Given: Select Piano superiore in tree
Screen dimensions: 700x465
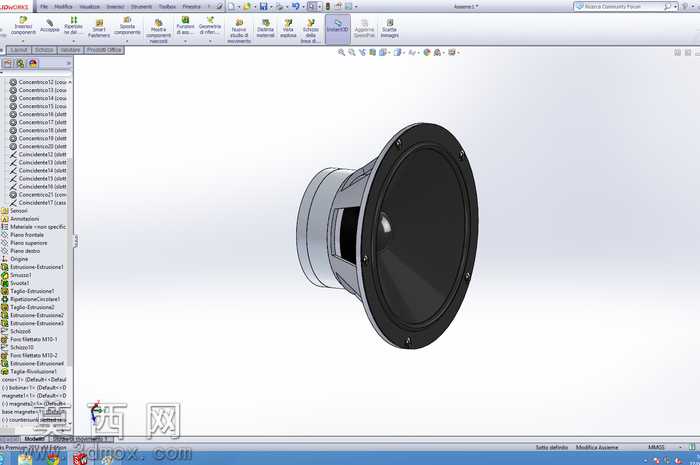Looking at the screenshot, I should 24,243.
